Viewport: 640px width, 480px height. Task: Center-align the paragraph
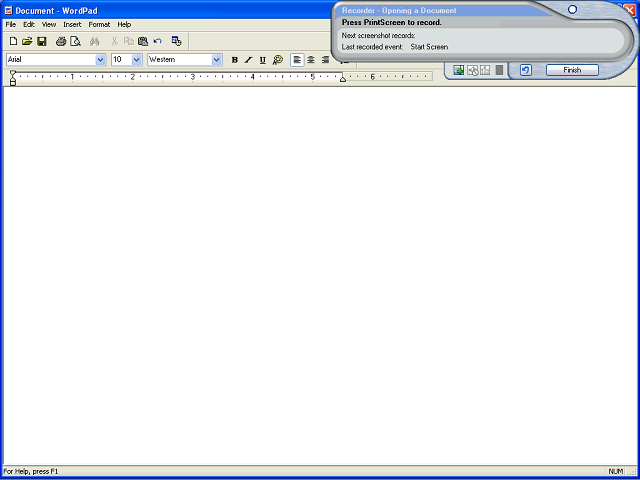tap(311, 60)
